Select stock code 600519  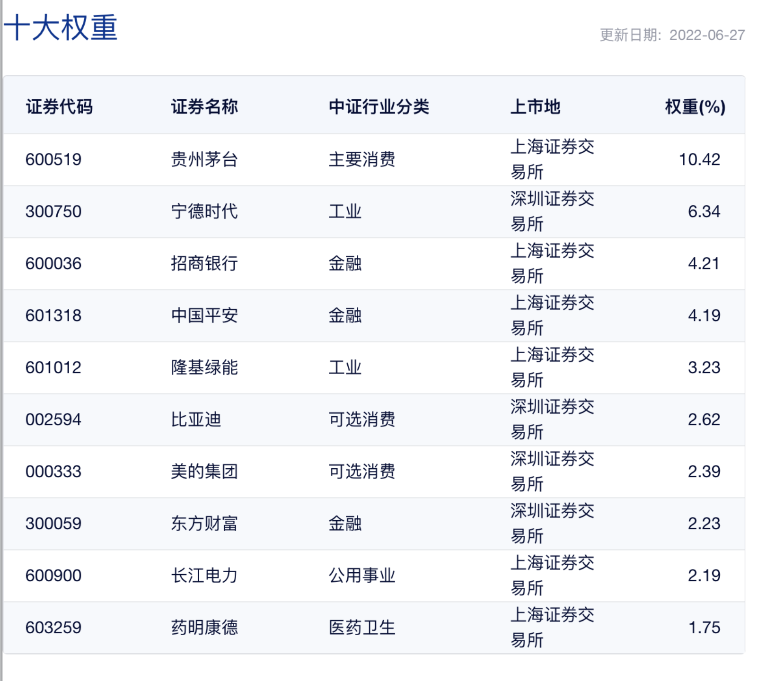[x=53, y=159]
